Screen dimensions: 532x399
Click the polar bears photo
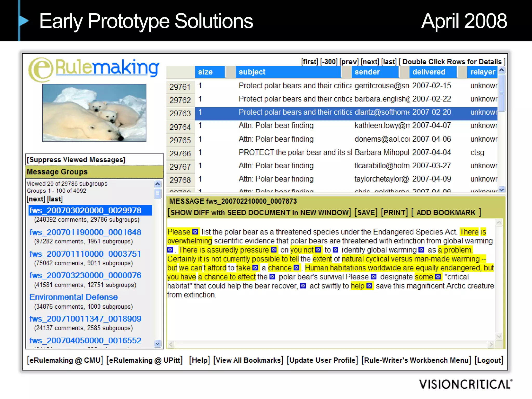94,113
